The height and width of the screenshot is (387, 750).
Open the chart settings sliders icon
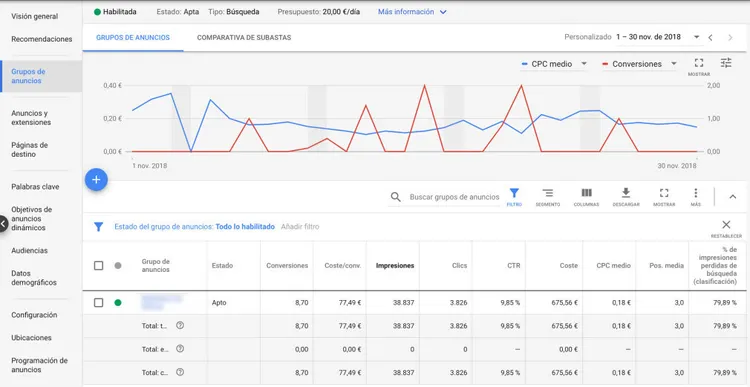(726, 63)
